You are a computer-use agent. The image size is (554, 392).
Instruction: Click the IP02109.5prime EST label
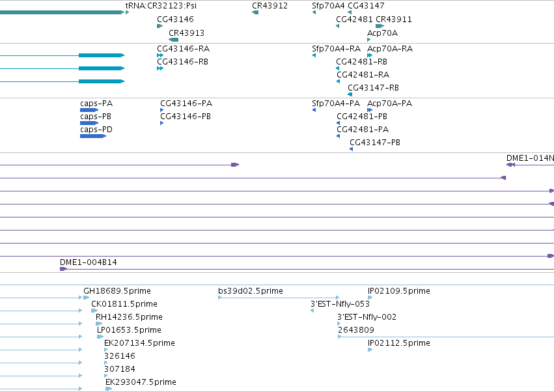click(x=398, y=291)
